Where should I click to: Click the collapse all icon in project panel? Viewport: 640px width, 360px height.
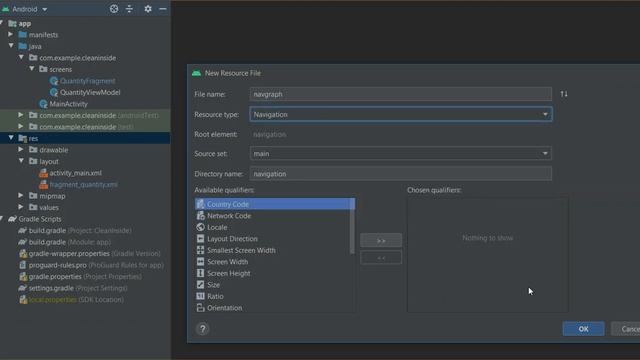[129, 9]
